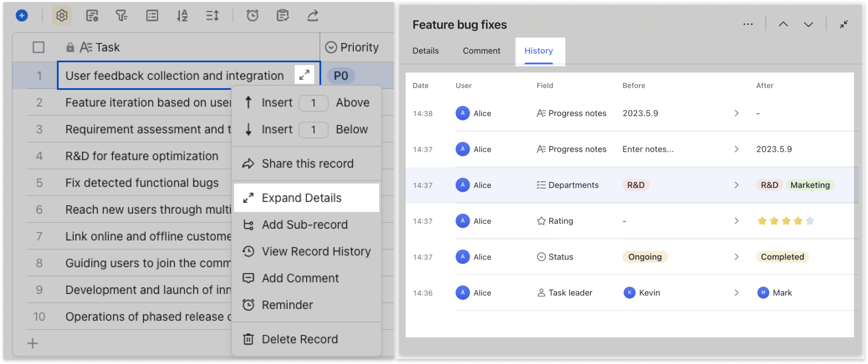Click the share arrow icon in toolbar
The height and width of the screenshot is (364, 868).
(313, 16)
